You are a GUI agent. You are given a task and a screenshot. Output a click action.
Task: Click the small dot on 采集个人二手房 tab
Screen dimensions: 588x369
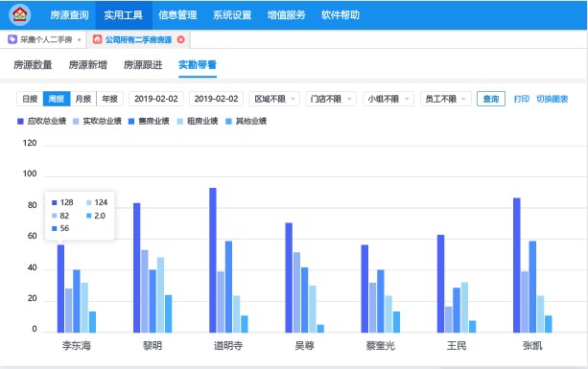pos(79,39)
